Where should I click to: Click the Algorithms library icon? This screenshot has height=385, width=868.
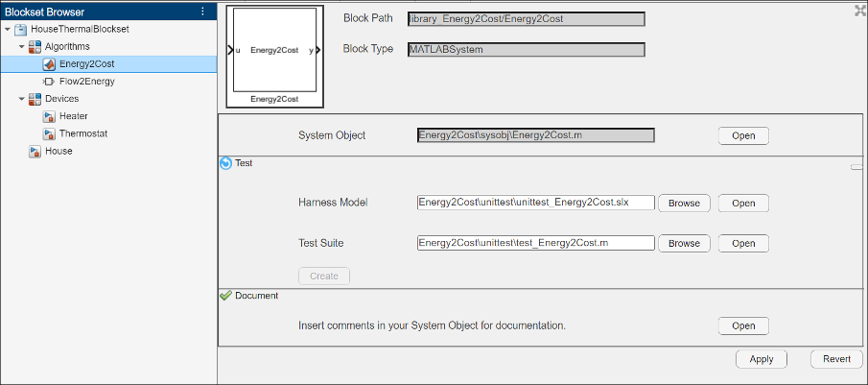coord(35,46)
